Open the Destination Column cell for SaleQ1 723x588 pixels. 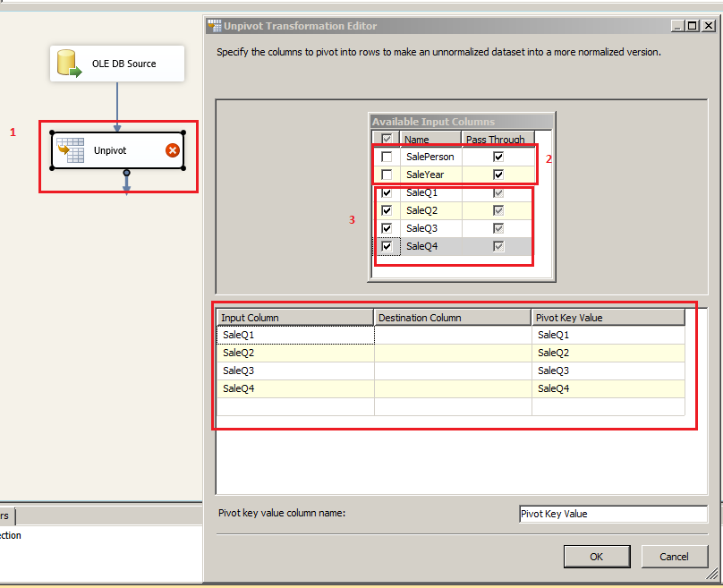(452, 335)
